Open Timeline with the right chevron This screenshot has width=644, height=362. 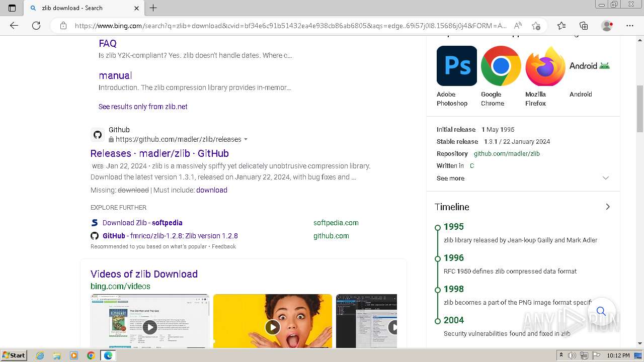(608, 207)
